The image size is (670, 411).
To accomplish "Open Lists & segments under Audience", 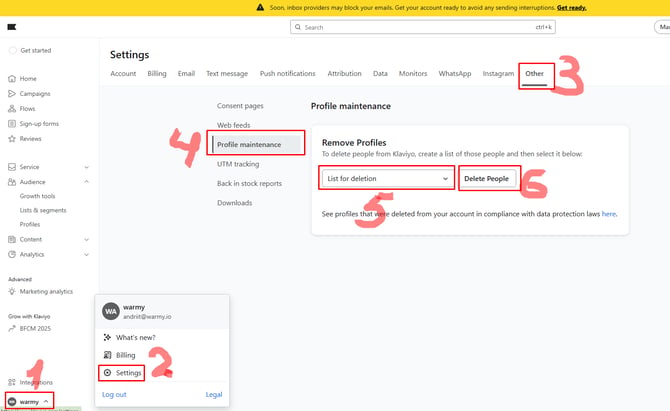I will pos(43,210).
